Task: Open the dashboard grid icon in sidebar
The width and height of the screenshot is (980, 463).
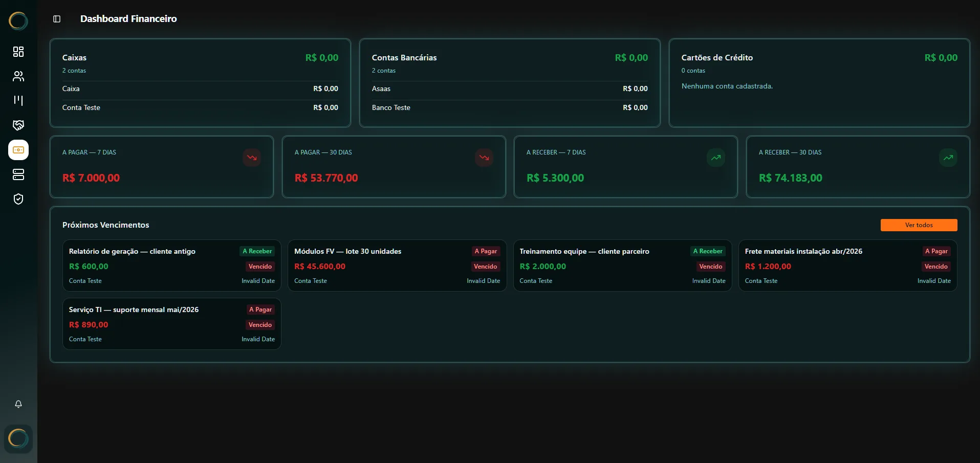Action: (x=18, y=52)
